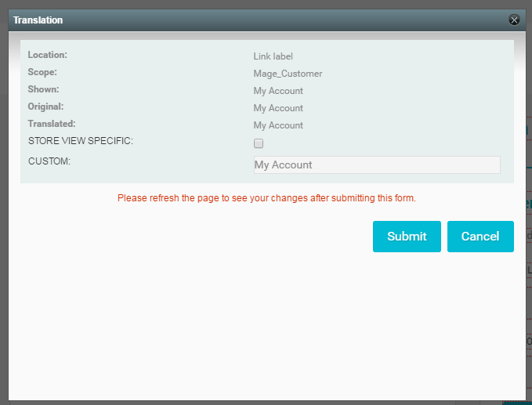Image resolution: width=532 pixels, height=405 pixels.
Task: Click the Translated field label
Action: [52, 124]
